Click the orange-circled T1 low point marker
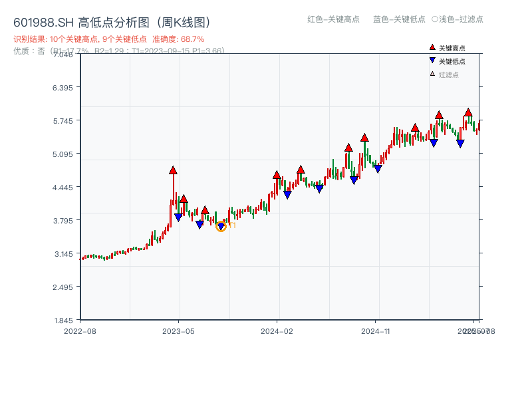The height and width of the screenshot is (399, 532). [221, 226]
